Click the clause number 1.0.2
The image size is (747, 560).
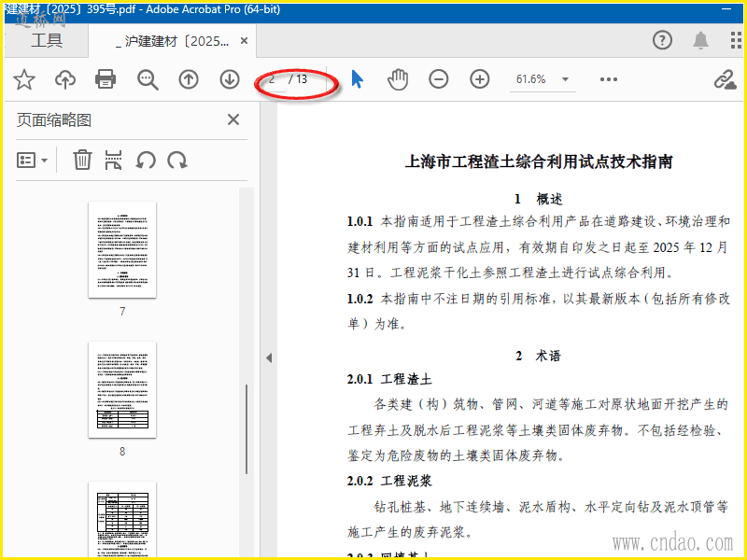359,299
